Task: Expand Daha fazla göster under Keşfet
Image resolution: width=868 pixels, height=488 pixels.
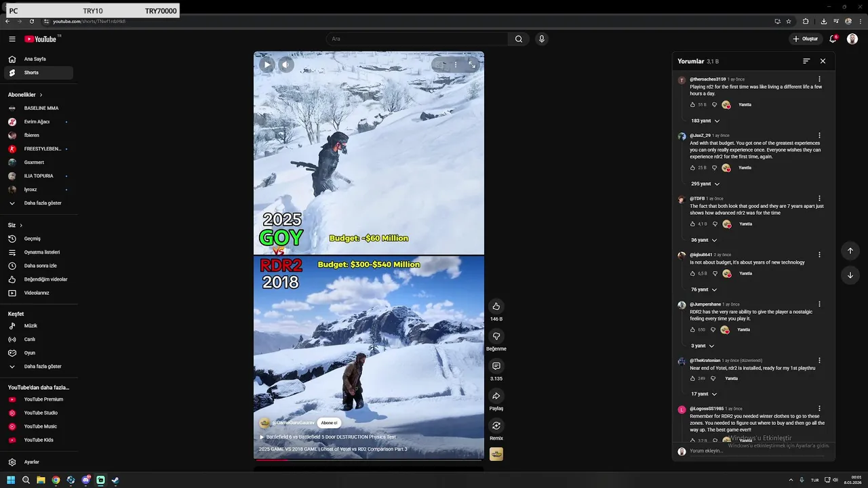Action: (39, 367)
